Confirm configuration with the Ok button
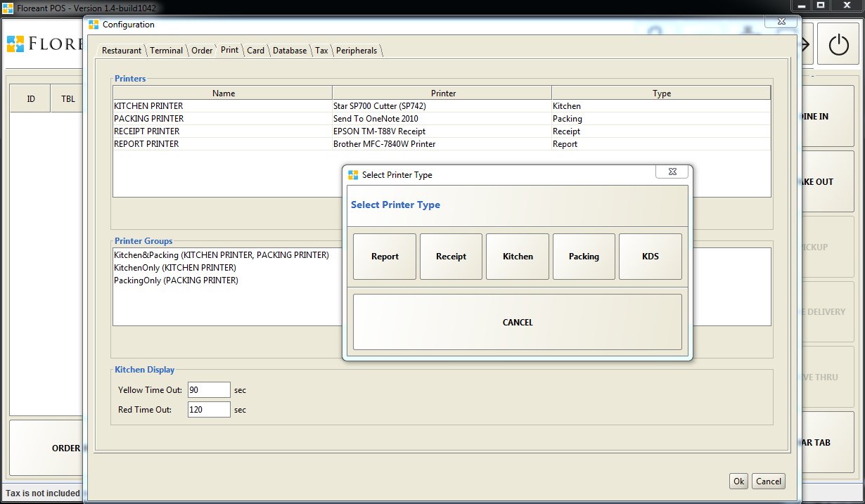 pos(738,481)
